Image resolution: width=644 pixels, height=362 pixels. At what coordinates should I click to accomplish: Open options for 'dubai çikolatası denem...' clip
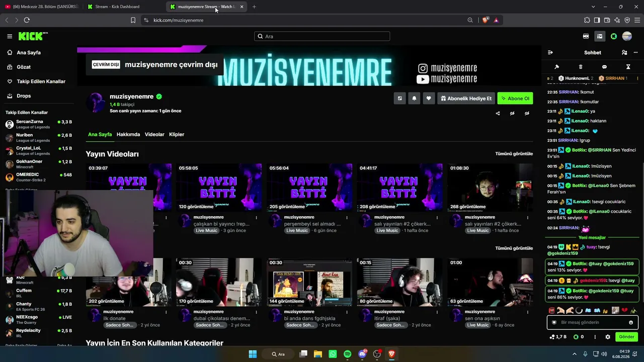coord(256,312)
